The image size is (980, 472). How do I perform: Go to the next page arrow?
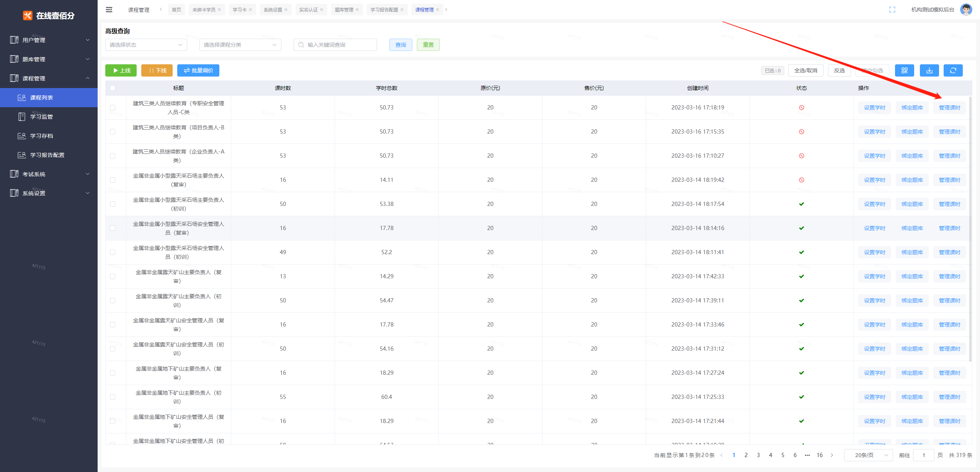832,455
